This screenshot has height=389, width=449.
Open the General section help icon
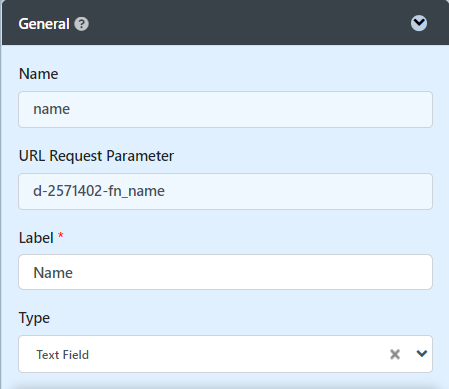point(81,24)
